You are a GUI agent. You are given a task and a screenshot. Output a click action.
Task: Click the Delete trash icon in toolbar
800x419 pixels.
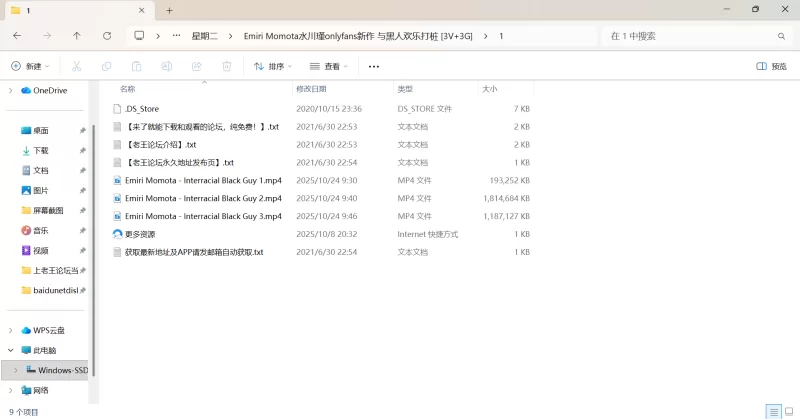[227, 66]
